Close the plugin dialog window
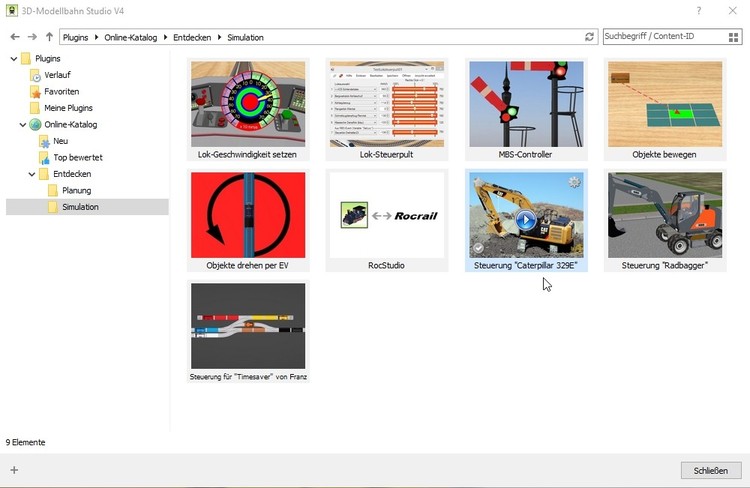This screenshot has height=488, width=750. pos(732,11)
